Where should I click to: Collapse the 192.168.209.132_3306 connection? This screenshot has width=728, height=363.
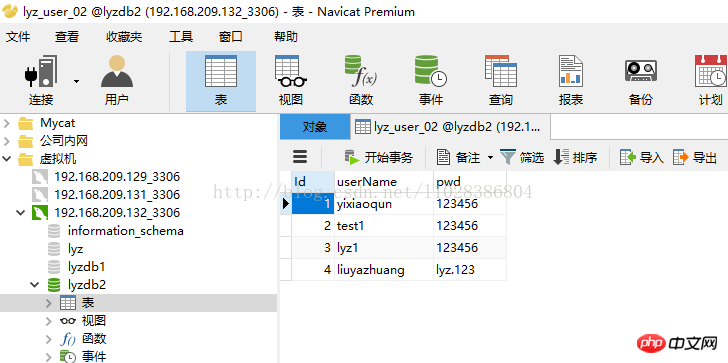[x=21, y=213]
